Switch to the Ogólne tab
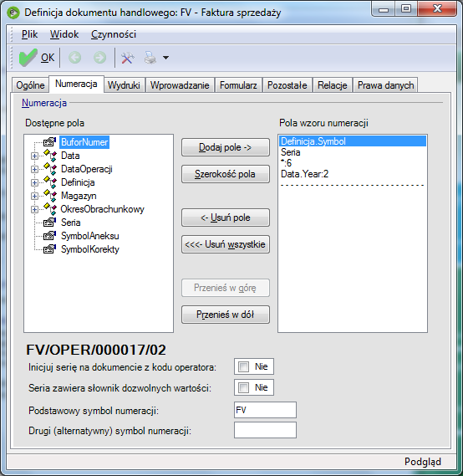Image resolution: width=463 pixels, height=476 pixels. [30, 85]
